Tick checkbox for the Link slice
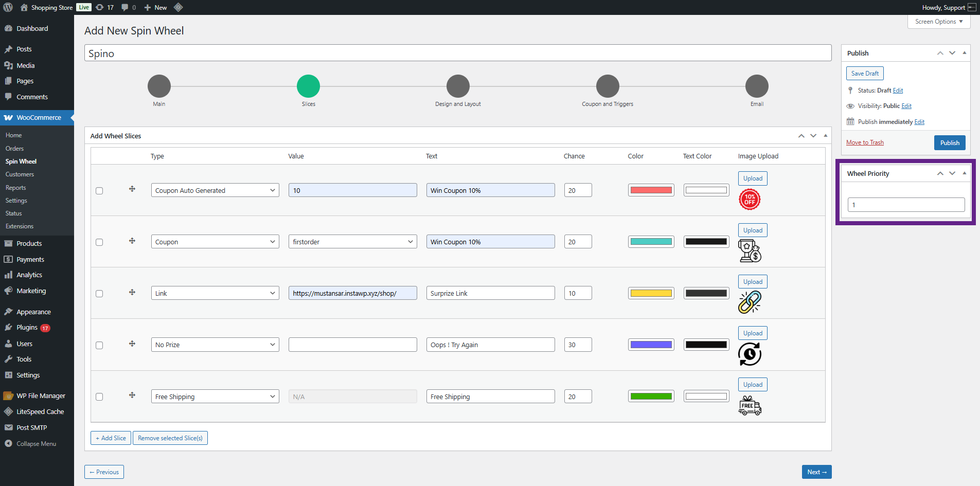Screen dimensions: 980x486 pos(99,294)
